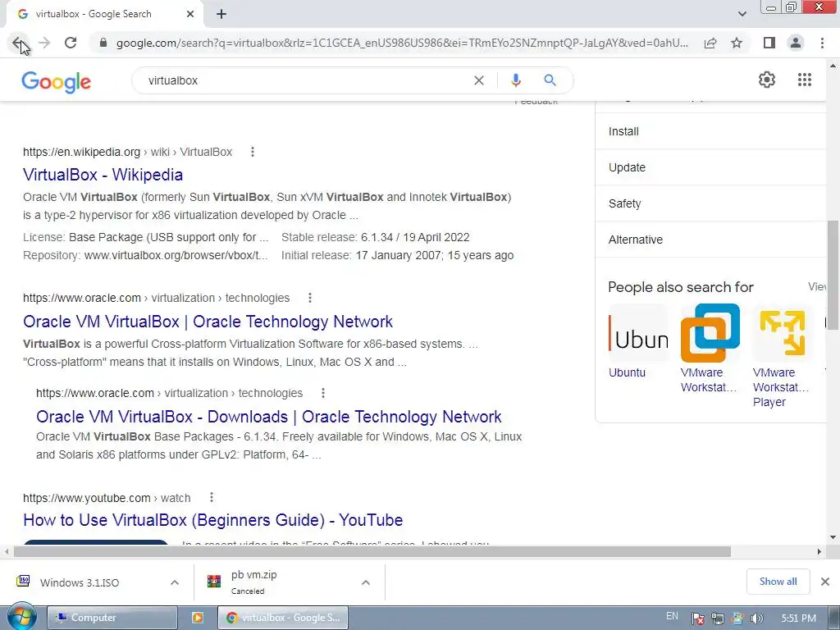
Task: Expand the Alternative topic row
Action: pos(710,240)
